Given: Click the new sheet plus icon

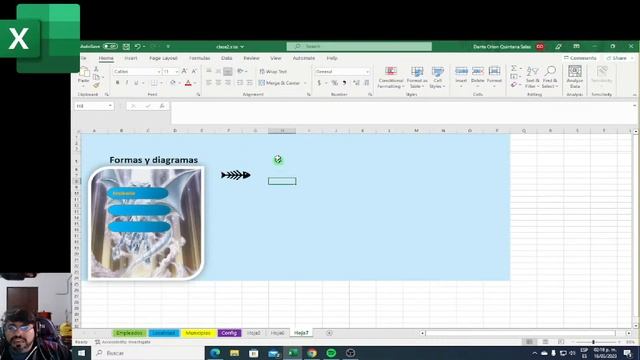Looking at the screenshot, I should (x=329, y=333).
